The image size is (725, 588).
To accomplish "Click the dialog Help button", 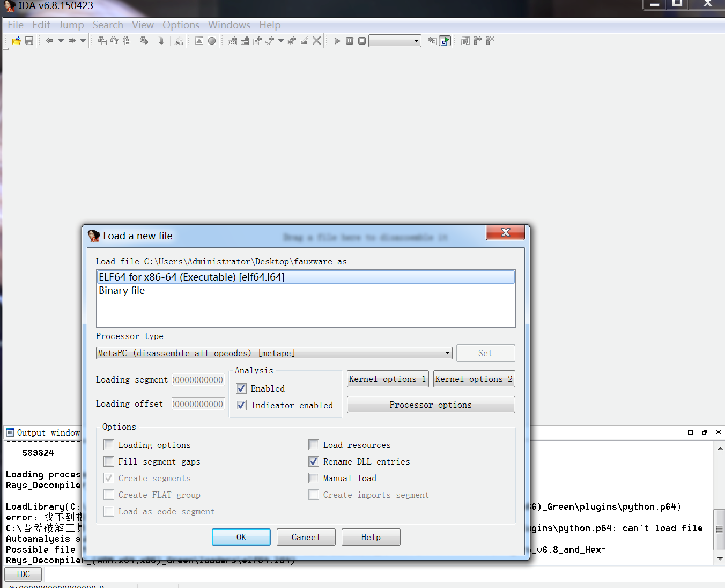I will [371, 537].
